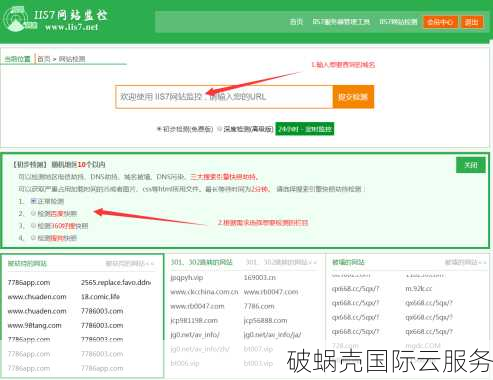Open the jg0.net/av_info/ja/ entry

272,335
